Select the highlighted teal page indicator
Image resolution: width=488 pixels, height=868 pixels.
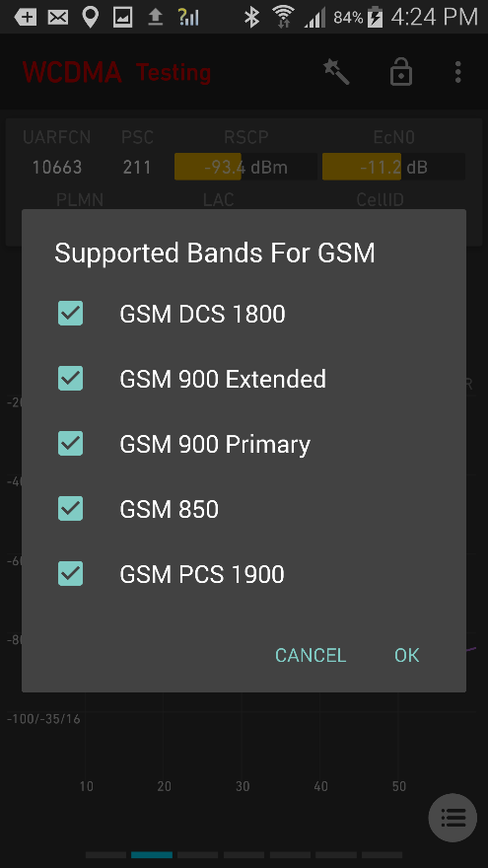click(152, 855)
